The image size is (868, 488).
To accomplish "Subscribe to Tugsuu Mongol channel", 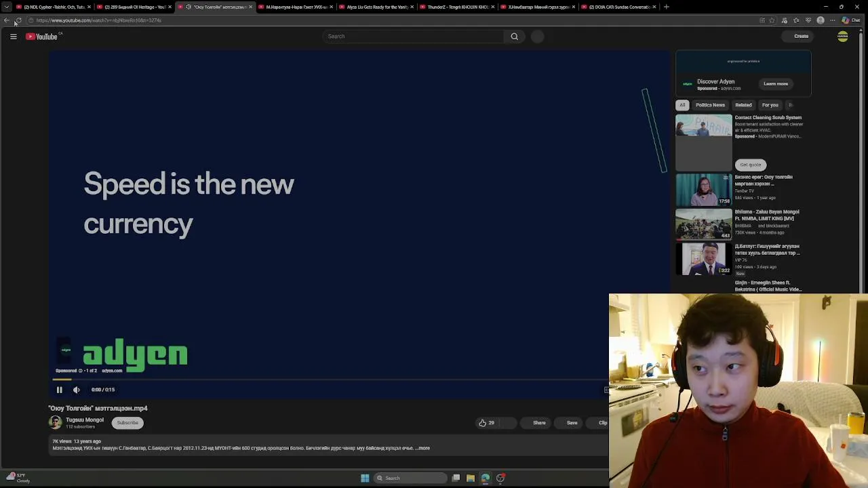I will [x=127, y=423].
